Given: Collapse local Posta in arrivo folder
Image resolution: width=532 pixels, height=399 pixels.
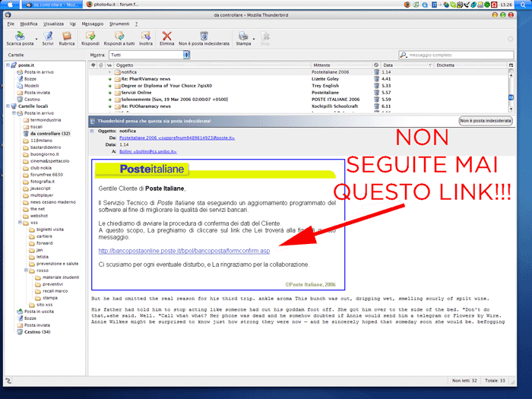Looking at the screenshot, I should [14, 112].
